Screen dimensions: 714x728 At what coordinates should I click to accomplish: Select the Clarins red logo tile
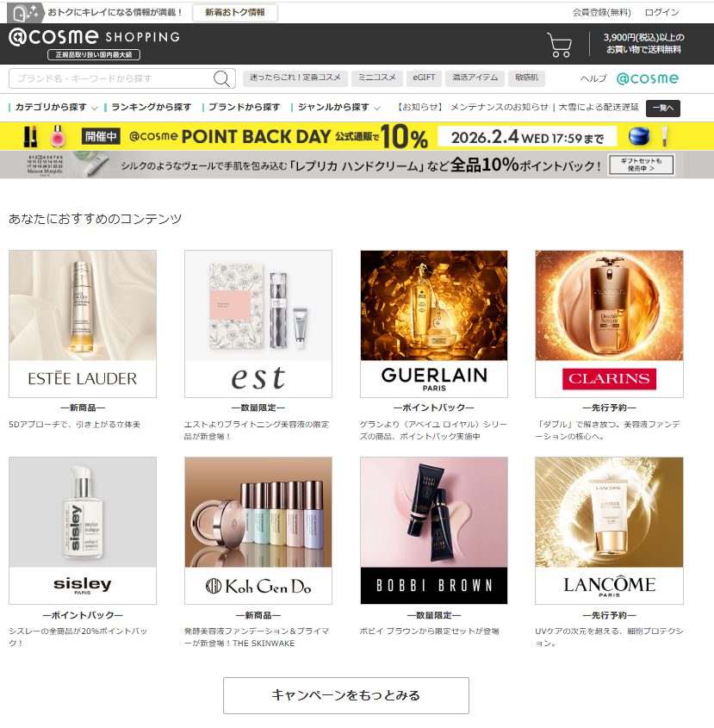[x=609, y=379]
